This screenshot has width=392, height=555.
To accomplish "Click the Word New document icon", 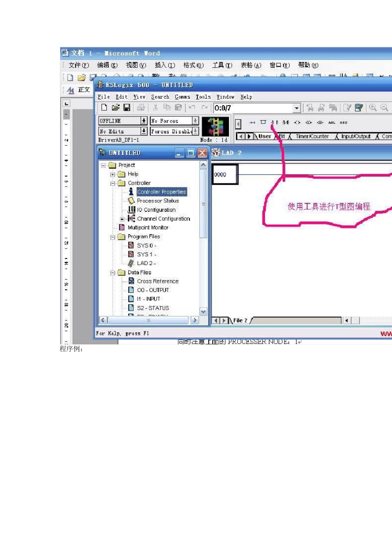I will (x=70, y=77).
